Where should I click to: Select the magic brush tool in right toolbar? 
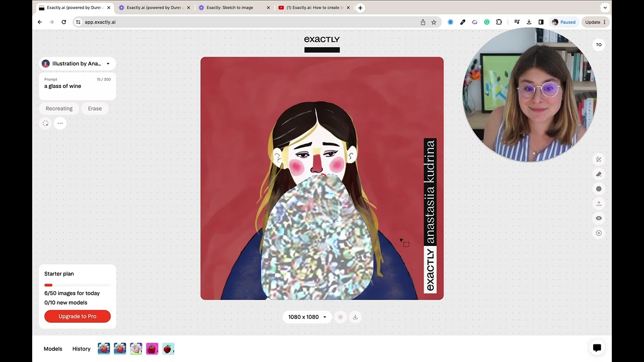click(x=599, y=159)
